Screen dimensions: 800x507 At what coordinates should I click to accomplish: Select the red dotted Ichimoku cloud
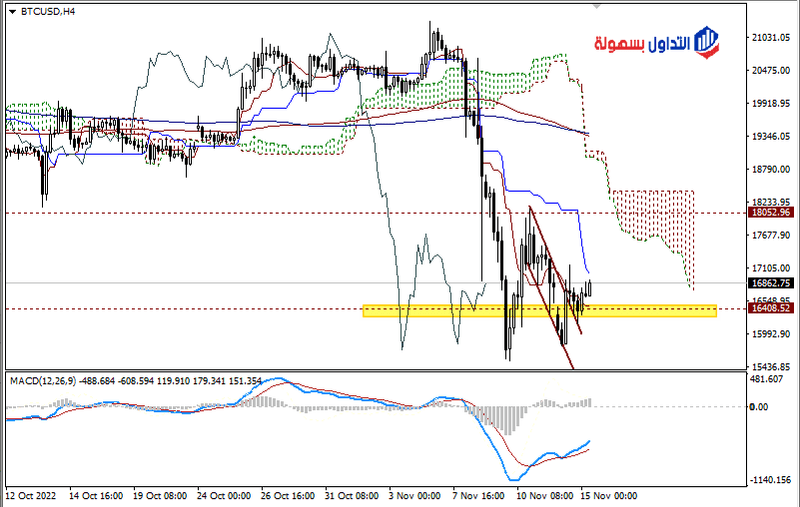click(x=650, y=215)
